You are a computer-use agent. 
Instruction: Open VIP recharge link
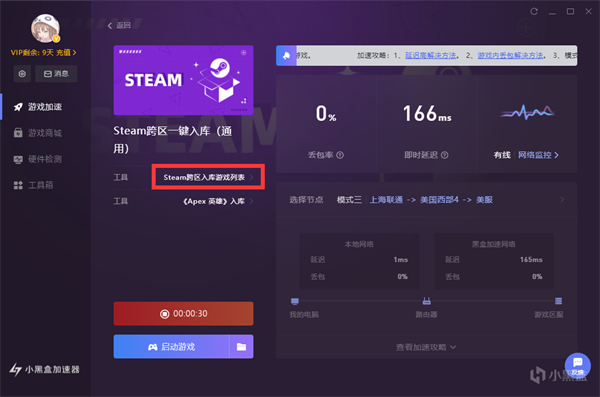[66, 52]
